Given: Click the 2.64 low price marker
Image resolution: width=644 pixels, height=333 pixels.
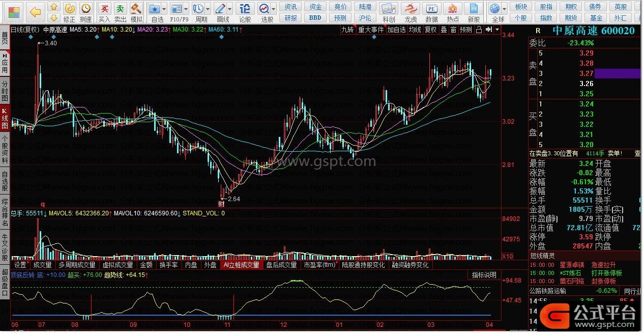Looking at the screenshot, I should (233, 199).
